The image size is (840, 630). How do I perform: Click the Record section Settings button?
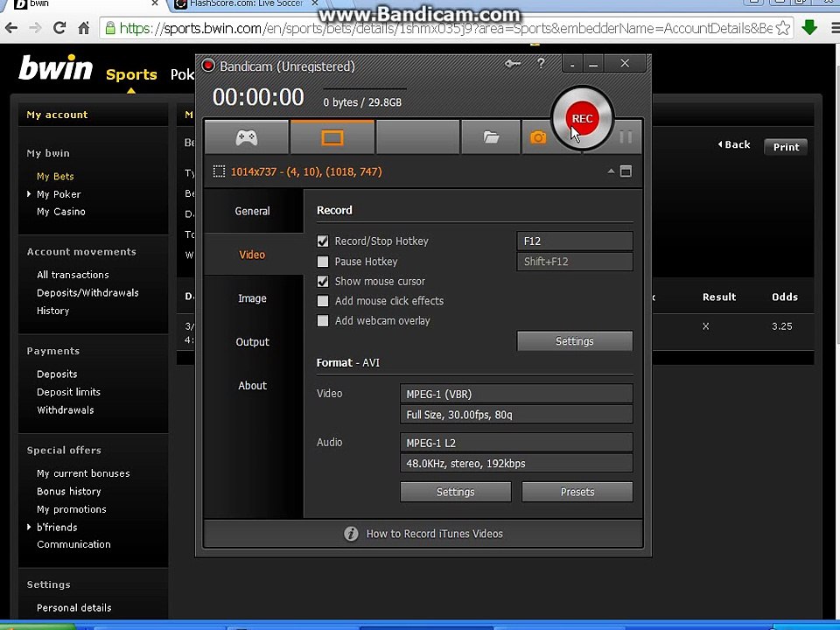[574, 340]
